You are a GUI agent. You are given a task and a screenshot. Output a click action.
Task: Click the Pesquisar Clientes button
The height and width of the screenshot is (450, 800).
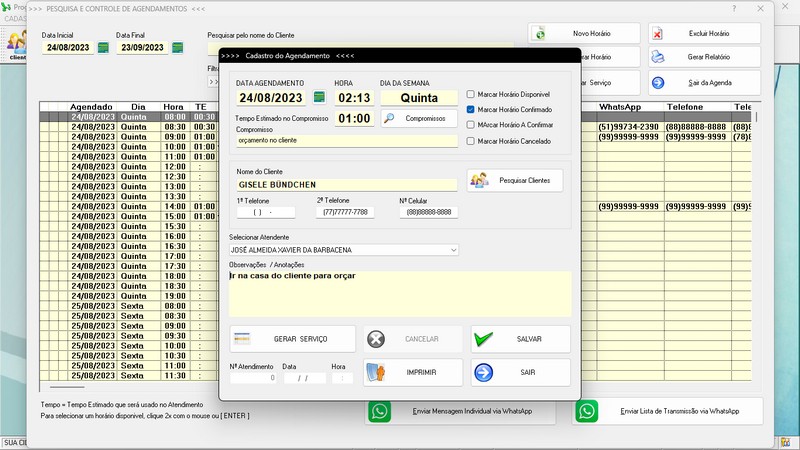tap(515, 180)
